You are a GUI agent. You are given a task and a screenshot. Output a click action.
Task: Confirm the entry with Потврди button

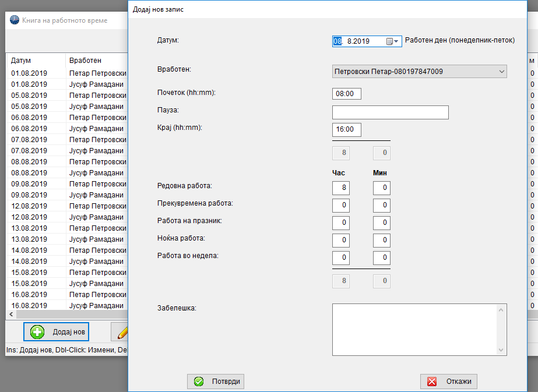216,382
